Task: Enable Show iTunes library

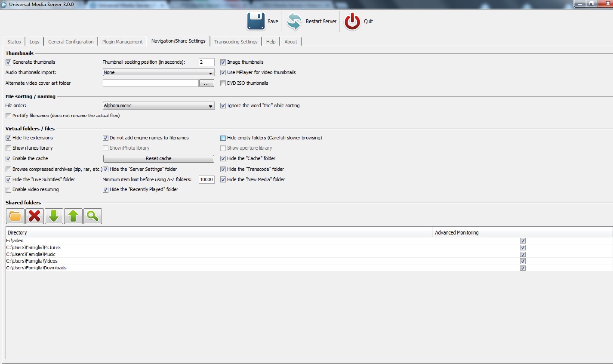Action: tap(8, 148)
